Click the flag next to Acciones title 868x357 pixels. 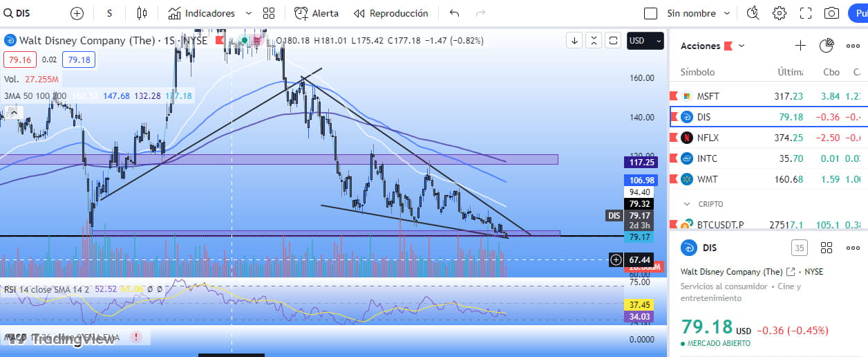point(728,46)
